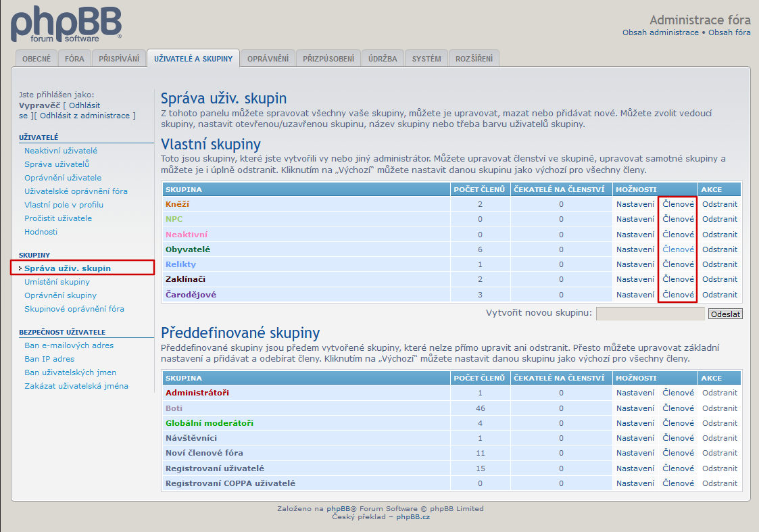Image resolution: width=759 pixels, height=532 pixels.
Task: View Členové of Obyvatelé group
Action: point(678,249)
